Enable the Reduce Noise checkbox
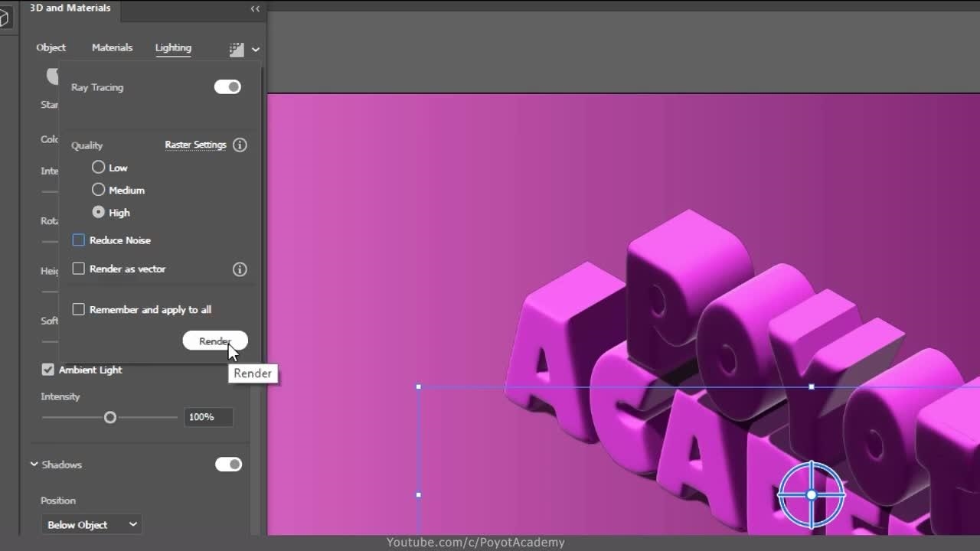Viewport: 980px width, 551px height. tap(79, 240)
